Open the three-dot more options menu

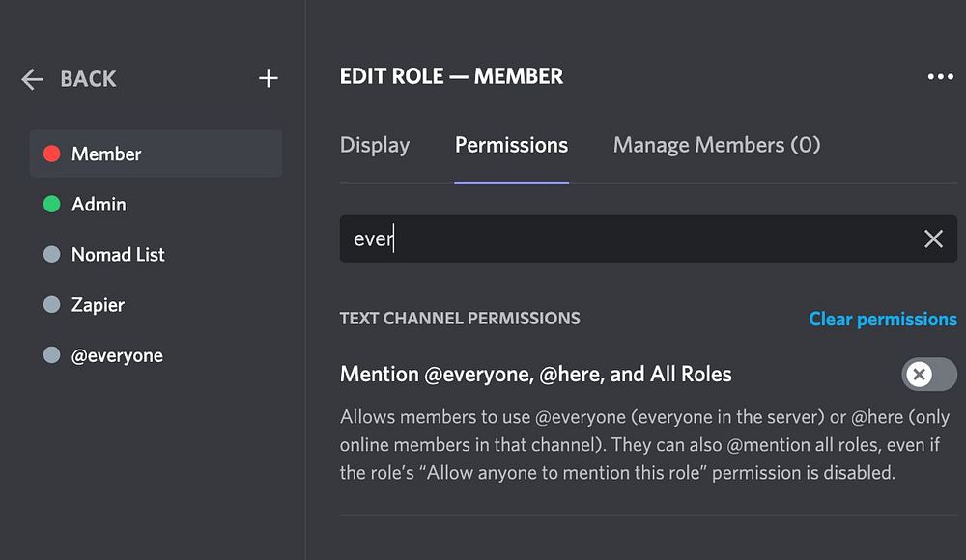tap(940, 77)
